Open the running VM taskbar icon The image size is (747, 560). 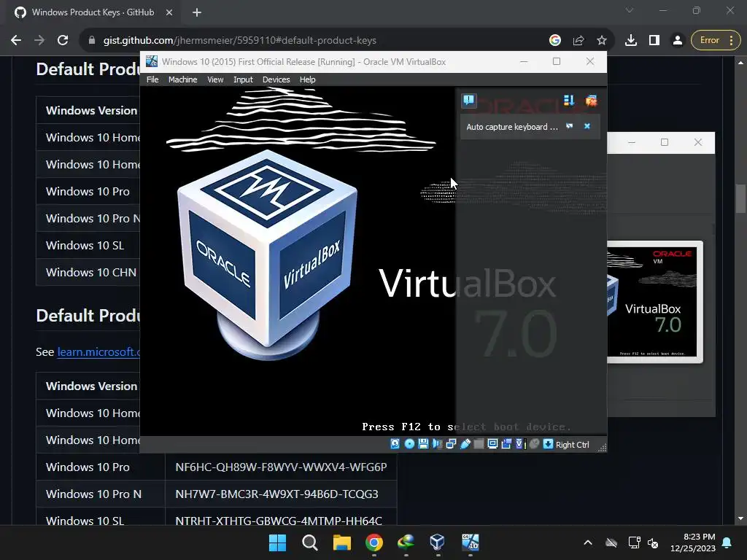470,542
